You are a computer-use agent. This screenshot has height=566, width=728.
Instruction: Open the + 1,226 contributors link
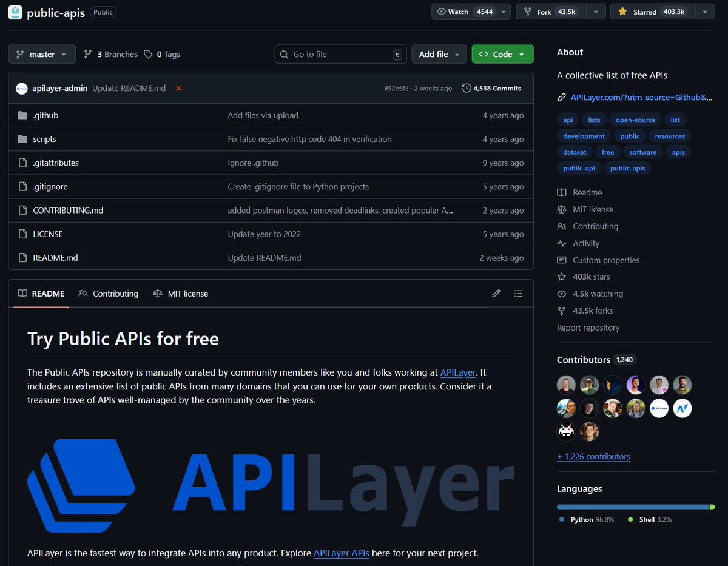coord(593,457)
